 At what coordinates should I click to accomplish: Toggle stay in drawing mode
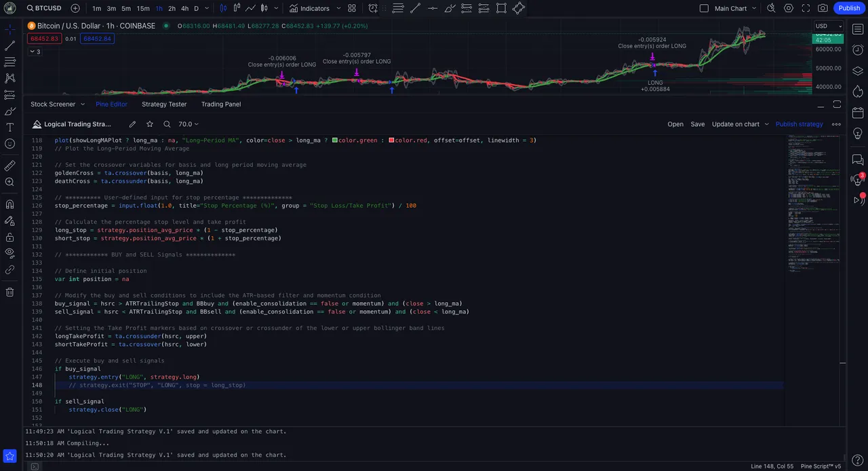(9, 221)
